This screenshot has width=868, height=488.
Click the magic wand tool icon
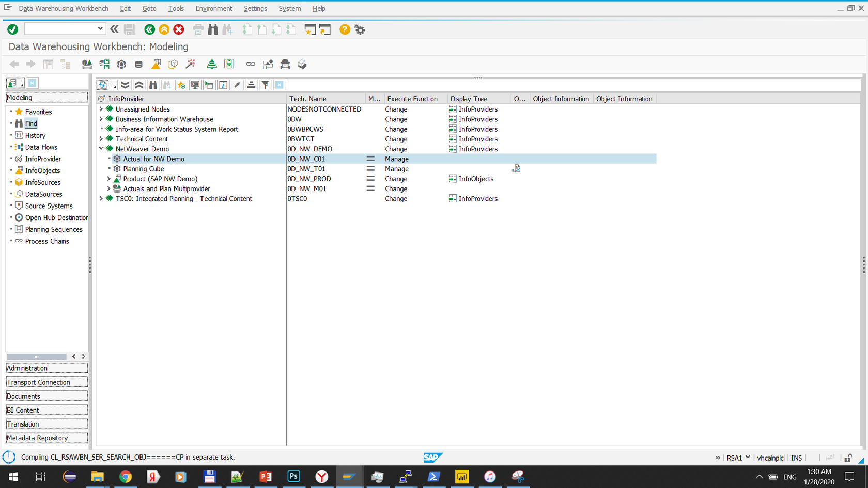191,64
